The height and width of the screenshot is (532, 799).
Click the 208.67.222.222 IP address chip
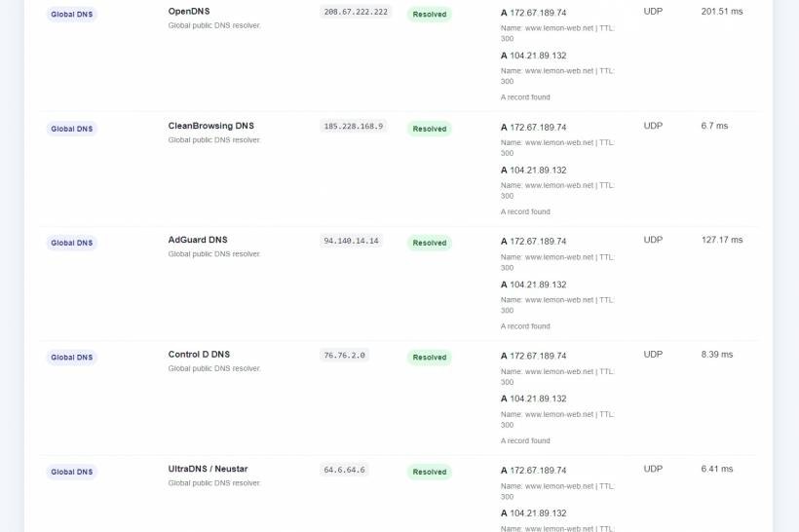pos(356,12)
